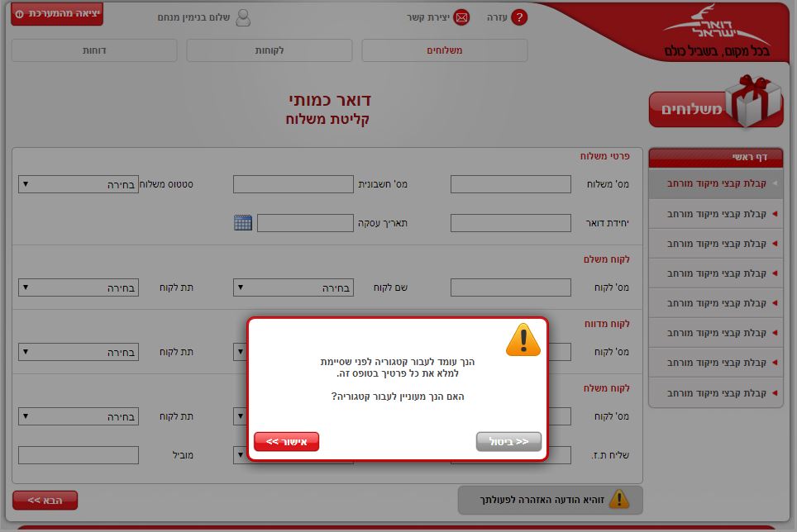This screenshot has width=797, height=532.
Task: Click the warning triangle in the dialog
Action: coord(523,340)
